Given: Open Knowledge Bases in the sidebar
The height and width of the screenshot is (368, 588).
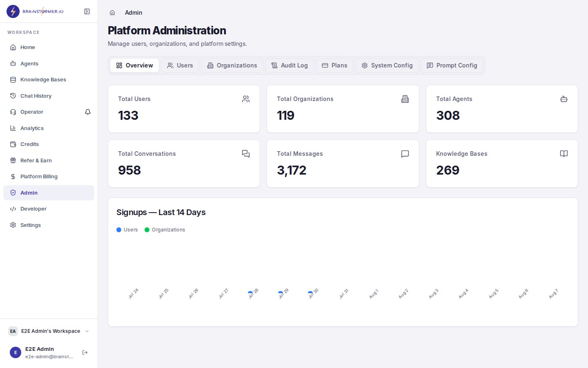Looking at the screenshot, I should pyautogui.click(x=49, y=80).
